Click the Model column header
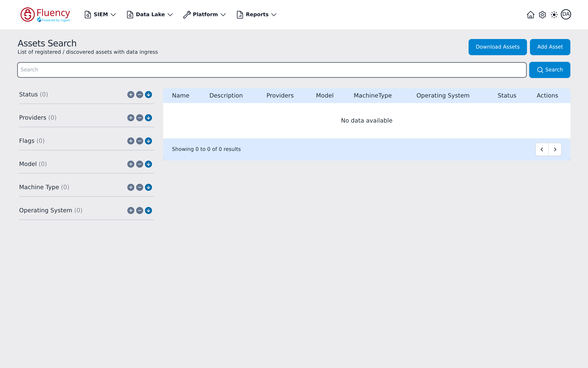 click(x=325, y=96)
